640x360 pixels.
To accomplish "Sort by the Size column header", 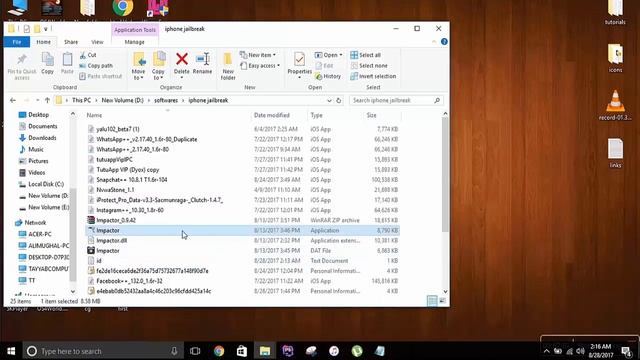I will 371,116.
